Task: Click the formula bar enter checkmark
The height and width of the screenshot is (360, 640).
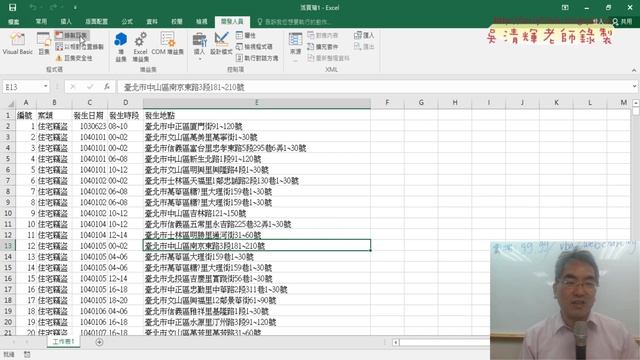Action: point(90,87)
